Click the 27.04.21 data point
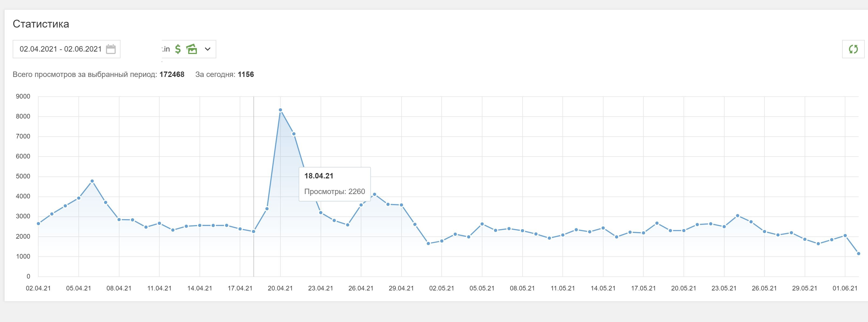 374,195
